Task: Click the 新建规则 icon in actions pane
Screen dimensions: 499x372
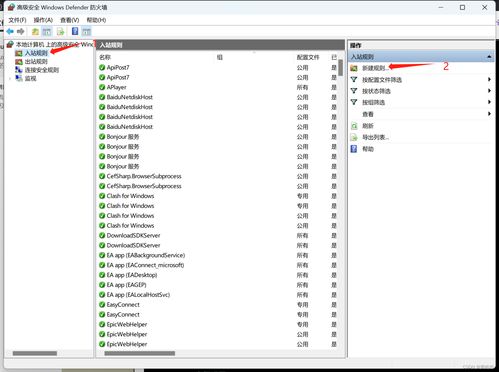Action: point(354,68)
